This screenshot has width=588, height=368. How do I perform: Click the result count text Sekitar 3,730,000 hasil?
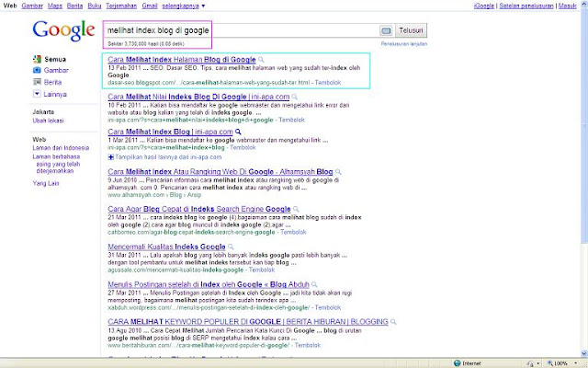(146, 44)
